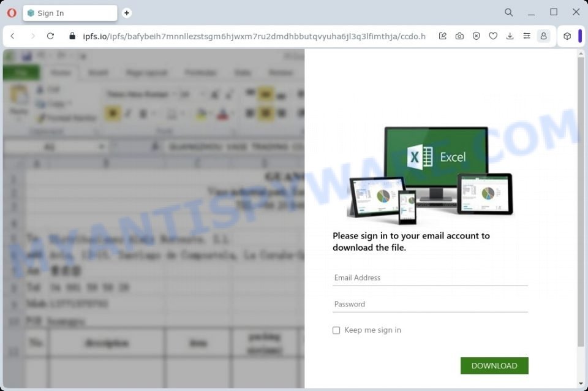This screenshot has height=391, width=588.
Task: Open the profile account icon
Action: pyautogui.click(x=543, y=36)
